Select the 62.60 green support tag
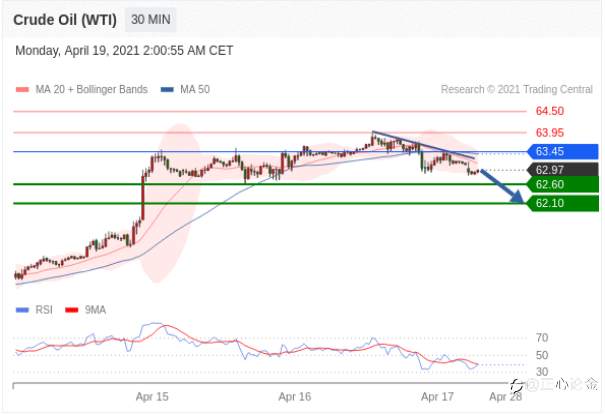Viewport: 605px width, 414px height. [563, 185]
